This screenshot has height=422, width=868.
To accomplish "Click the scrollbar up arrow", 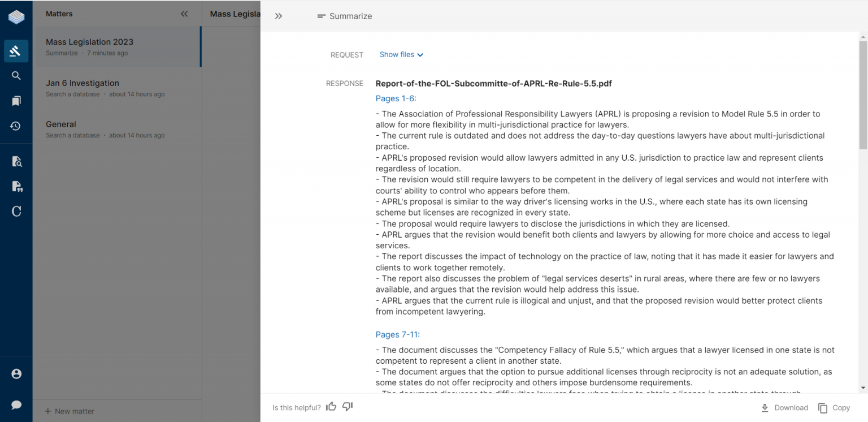I will pyautogui.click(x=862, y=37).
